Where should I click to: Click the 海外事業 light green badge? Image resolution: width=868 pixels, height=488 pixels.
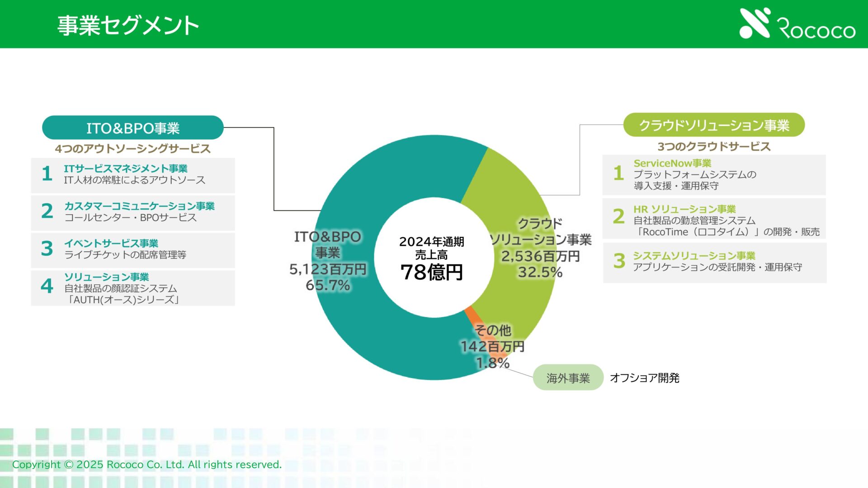568,378
